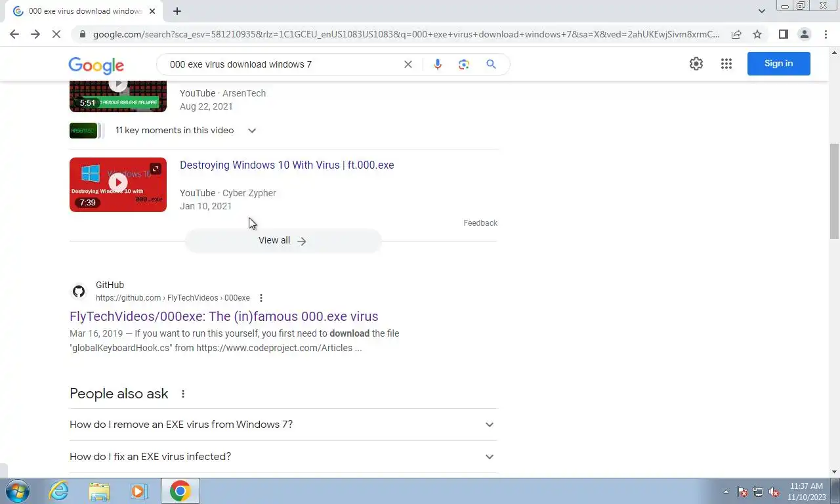Click the GitHub favicon in result
840x504 pixels.
coord(79,291)
